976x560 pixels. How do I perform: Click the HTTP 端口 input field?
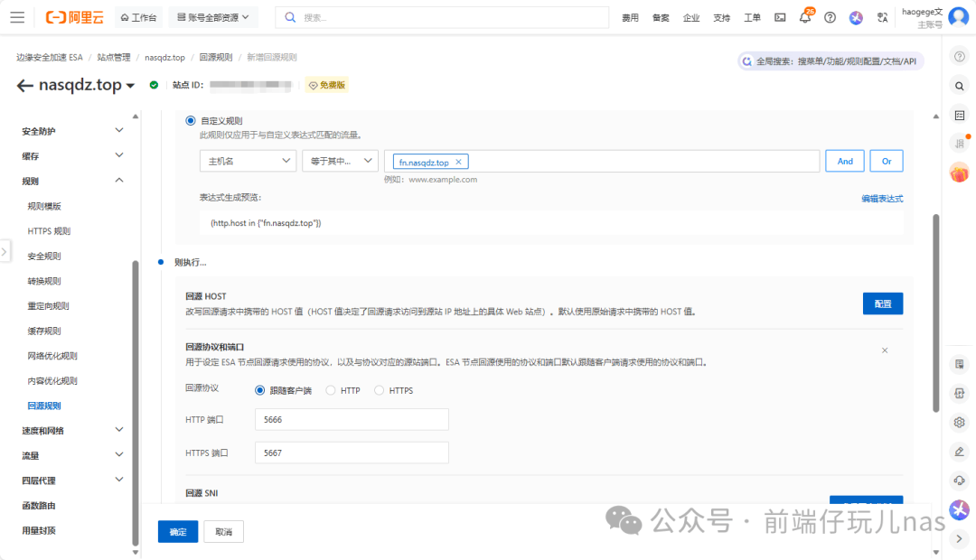pos(352,420)
